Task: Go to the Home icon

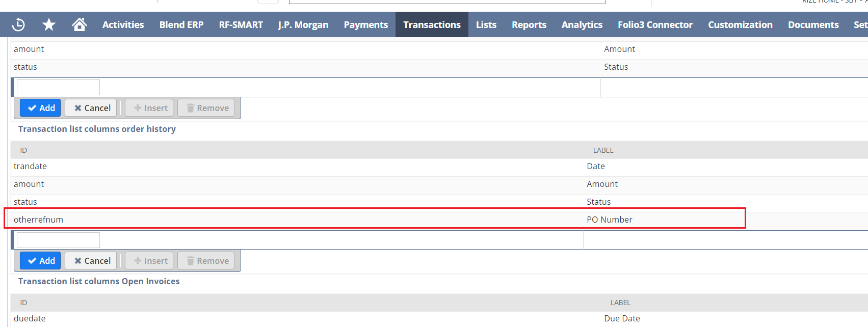Action: (79, 24)
